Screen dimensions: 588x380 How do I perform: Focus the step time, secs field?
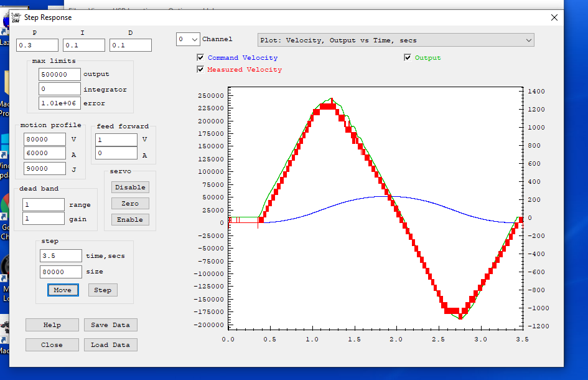[x=61, y=256]
